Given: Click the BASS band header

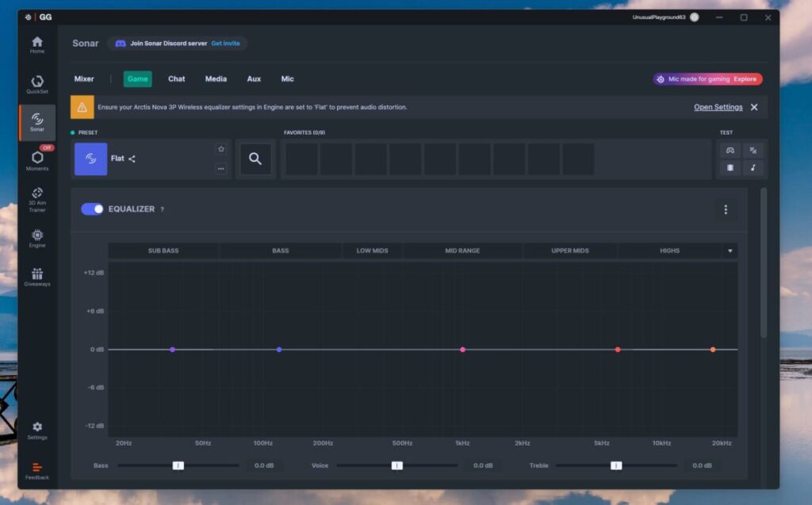Looking at the screenshot, I should [280, 251].
